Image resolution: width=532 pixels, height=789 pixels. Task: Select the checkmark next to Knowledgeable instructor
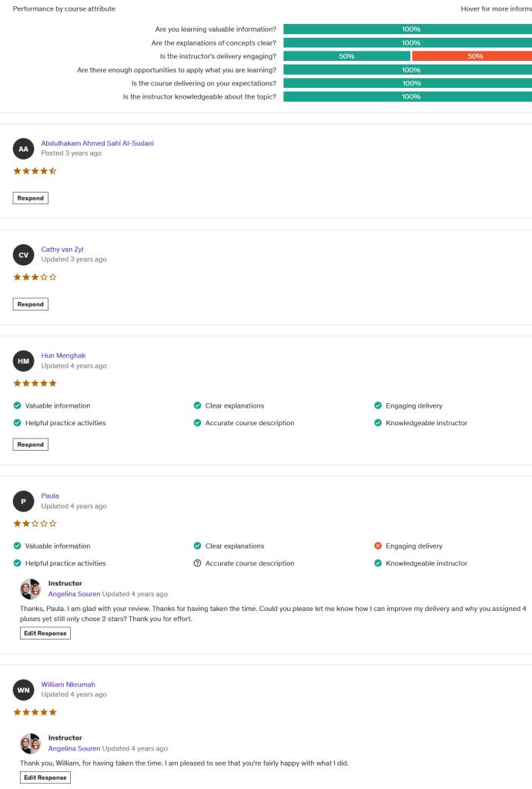pos(378,422)
